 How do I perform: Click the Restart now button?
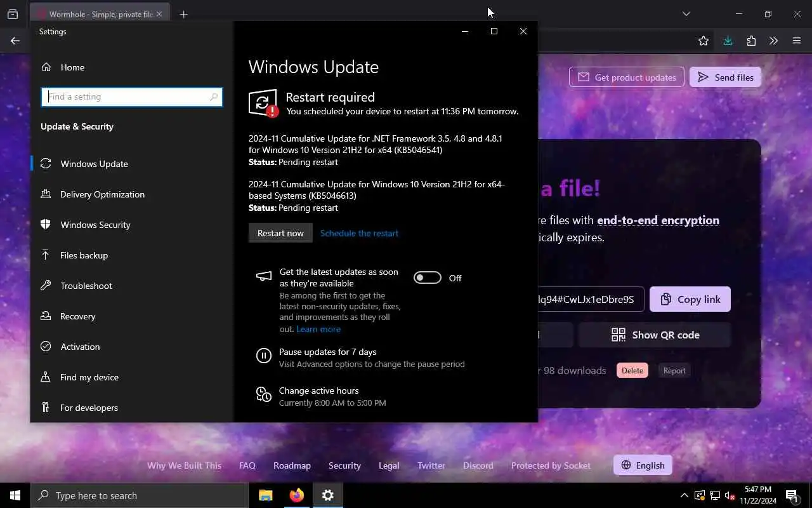pyautogui.click(x=280, y=233)
